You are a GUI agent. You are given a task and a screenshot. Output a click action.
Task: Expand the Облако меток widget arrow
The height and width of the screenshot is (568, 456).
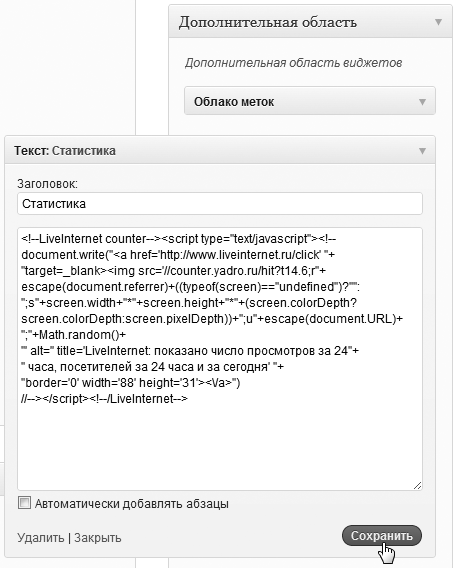[x=422, y=102]
